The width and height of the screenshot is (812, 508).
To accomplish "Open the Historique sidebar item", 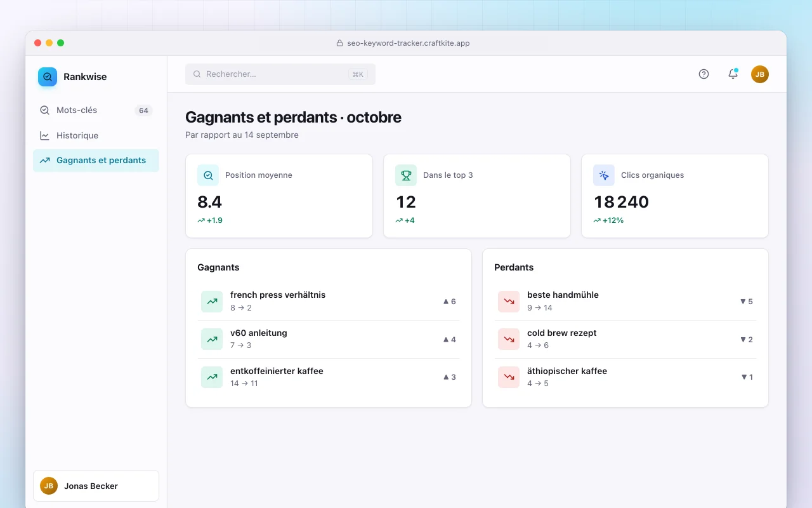I will point(96,135).
